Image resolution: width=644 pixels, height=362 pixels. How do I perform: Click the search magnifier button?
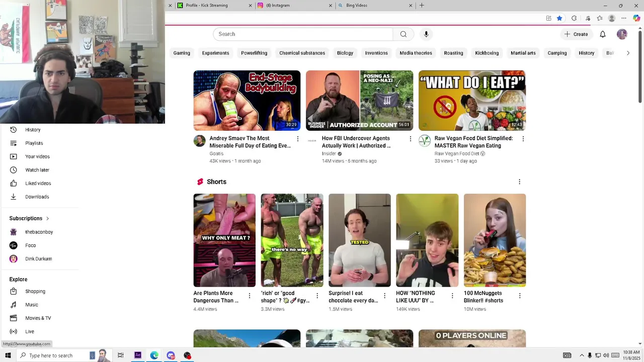tap(403, 34)
